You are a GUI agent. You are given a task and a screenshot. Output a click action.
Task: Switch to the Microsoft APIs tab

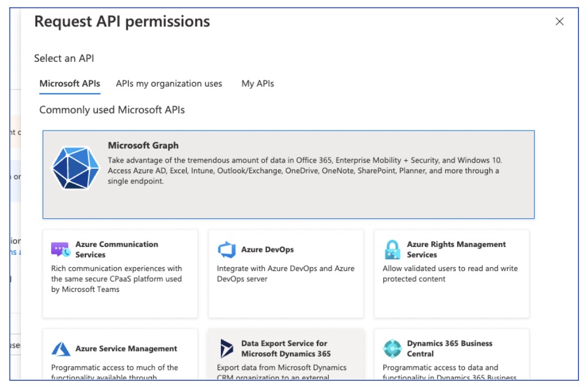70,84
